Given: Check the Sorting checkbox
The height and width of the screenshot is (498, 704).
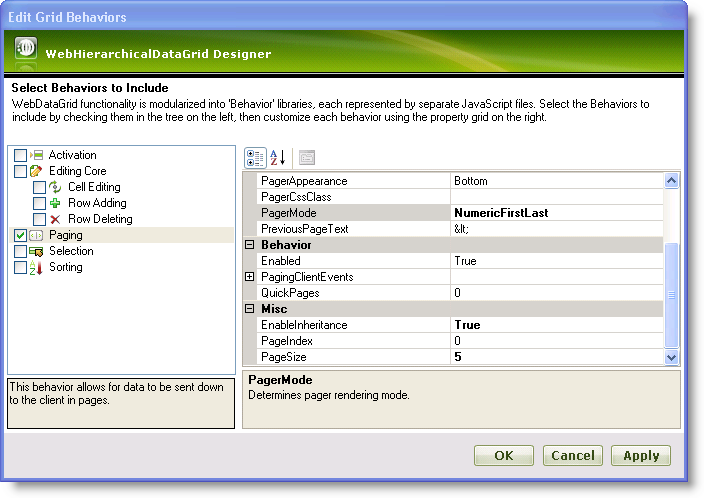Looking at the screenshot, I should [21, 268].
